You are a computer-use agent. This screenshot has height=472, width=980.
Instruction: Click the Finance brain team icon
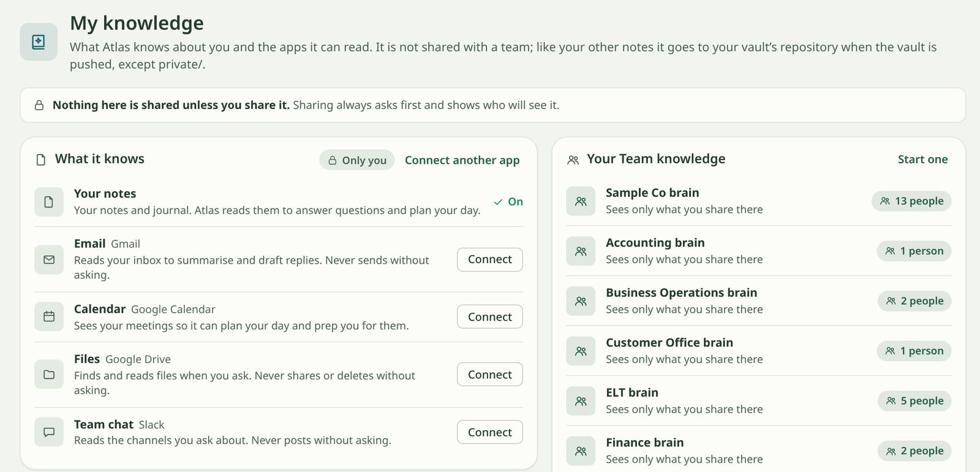coord(581,451)
